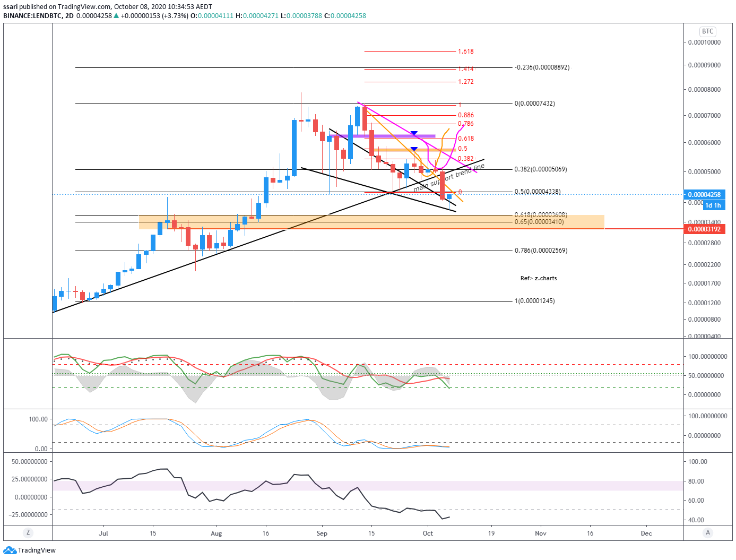Click the 0.00001200 price axis label

click(x=705, y=303)
